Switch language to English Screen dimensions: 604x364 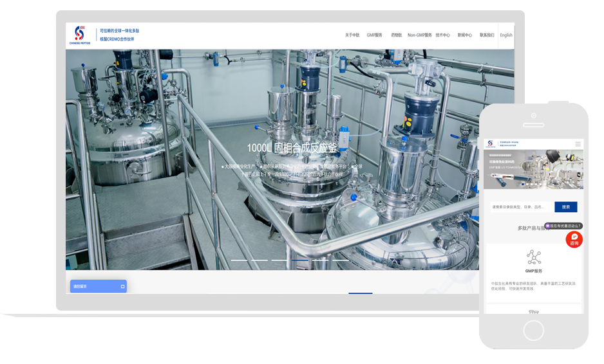tap(506, 35)
